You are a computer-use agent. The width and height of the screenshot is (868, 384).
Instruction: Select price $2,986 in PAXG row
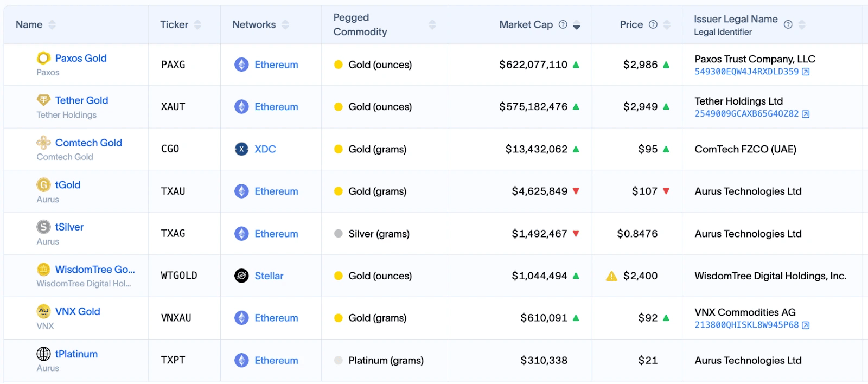tap(640, 65)
